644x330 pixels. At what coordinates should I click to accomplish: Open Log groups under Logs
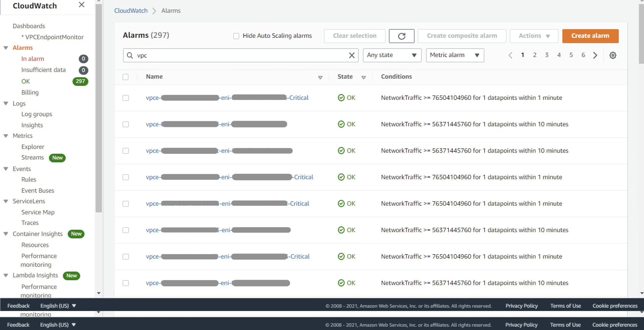(x=37, y=114)
